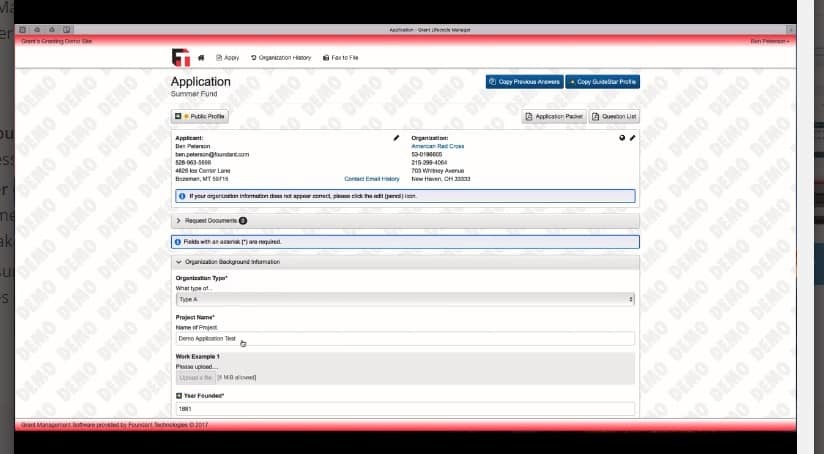Click the Request Documents count badge
824x454 pixels.
pos(242,220)
